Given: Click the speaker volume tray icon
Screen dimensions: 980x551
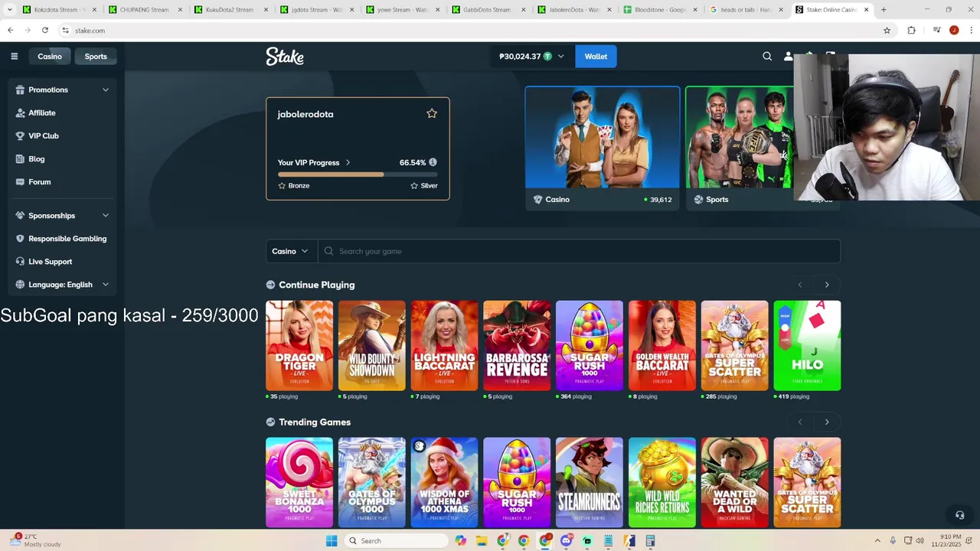Looking at the screenshot, I should pyautogui.click(x=920, y=540).
